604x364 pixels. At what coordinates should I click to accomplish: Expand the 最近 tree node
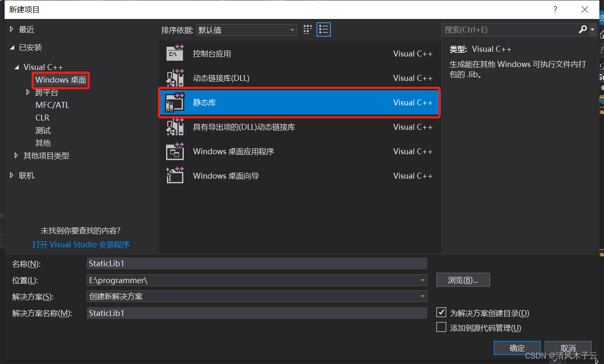tap(12, 29)
